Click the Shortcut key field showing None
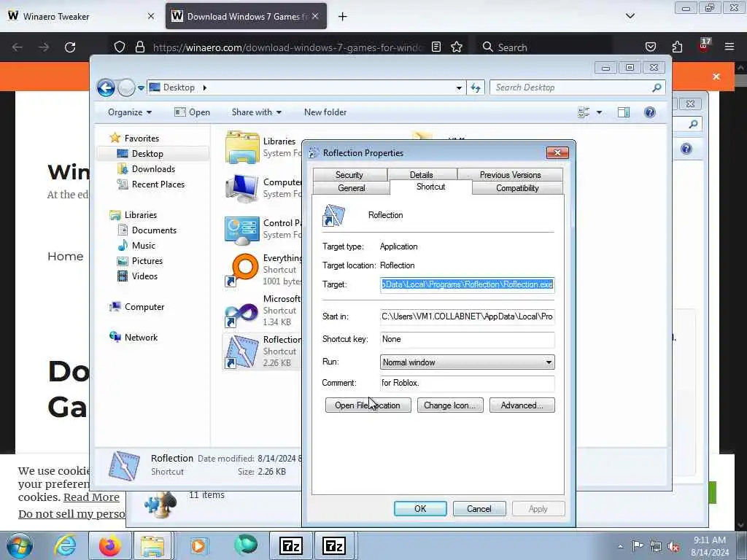Screen dimensions: 747x560 (x=468, y=340)
